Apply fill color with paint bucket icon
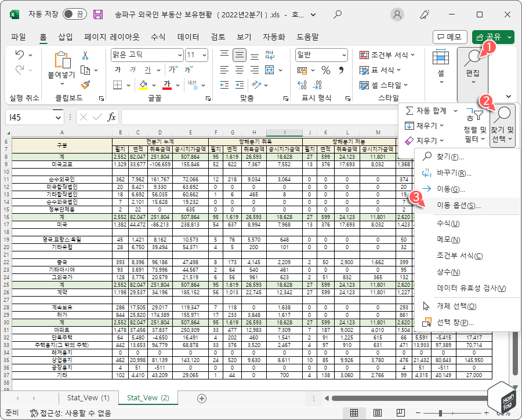 click(x=143, y=84)
